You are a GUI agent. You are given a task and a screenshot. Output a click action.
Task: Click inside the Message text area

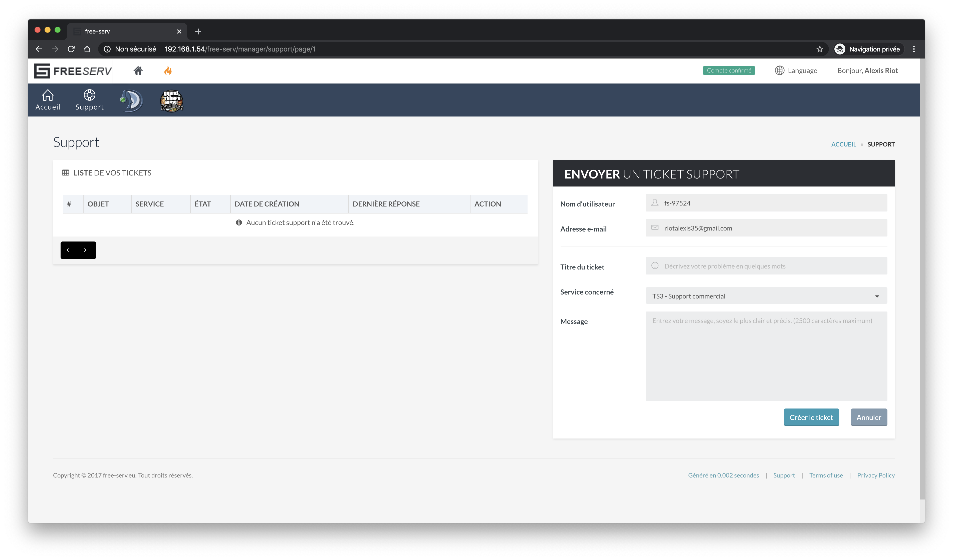(766, 356)
